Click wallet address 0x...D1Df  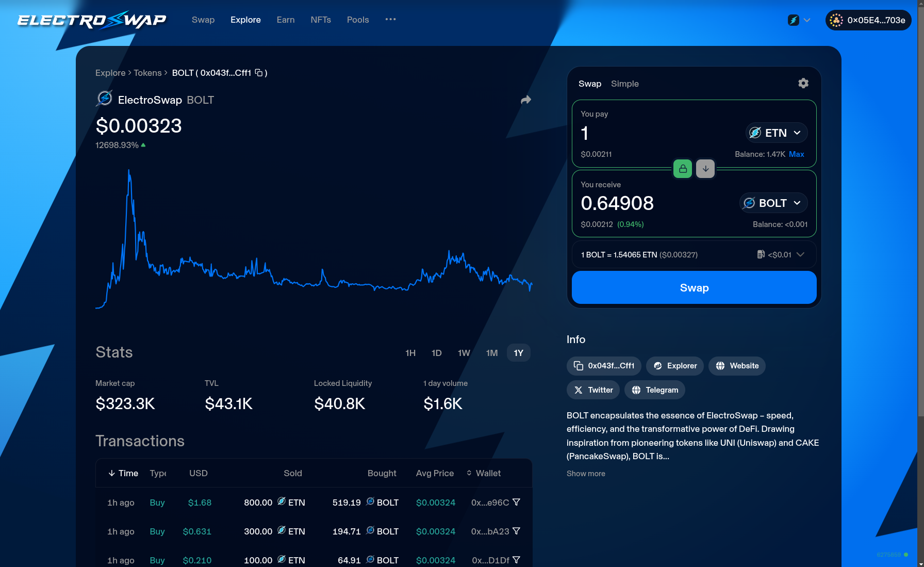point(490,560)
